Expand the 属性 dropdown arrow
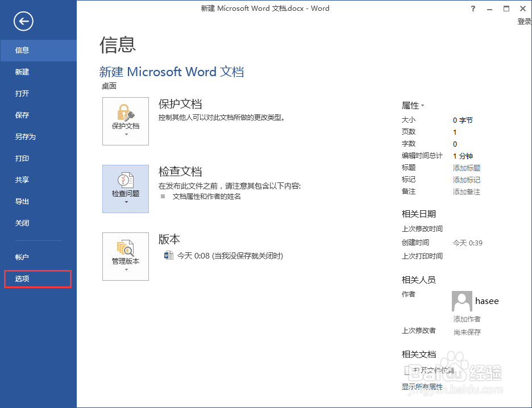This screenshot has width=532, height=408. [x=422, y=106]
